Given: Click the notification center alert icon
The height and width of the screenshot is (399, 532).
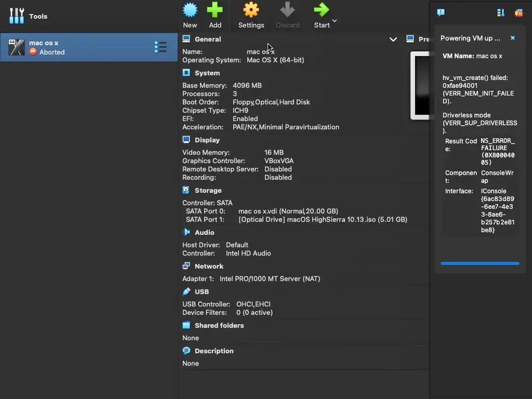Looking at the screenshot, I should click(441, 13).
